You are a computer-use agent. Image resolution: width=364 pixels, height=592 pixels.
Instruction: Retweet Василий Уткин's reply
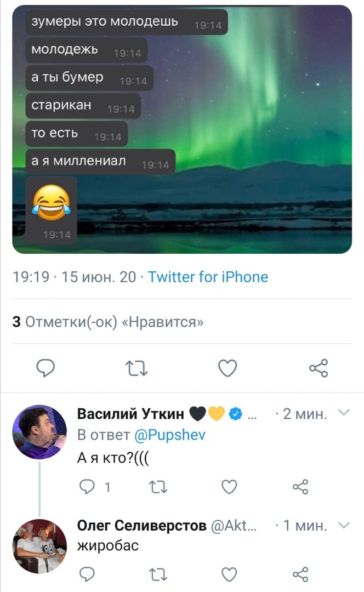coord(158,486)
